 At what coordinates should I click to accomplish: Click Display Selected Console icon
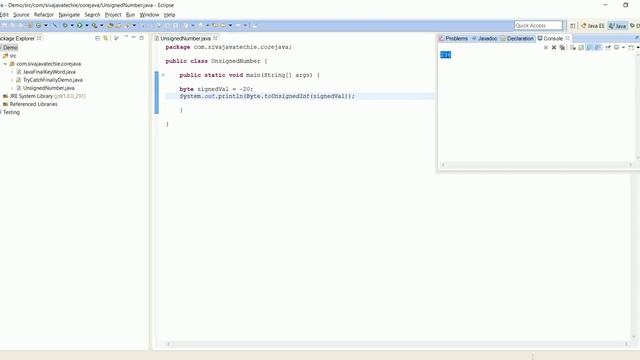(616, 48)
